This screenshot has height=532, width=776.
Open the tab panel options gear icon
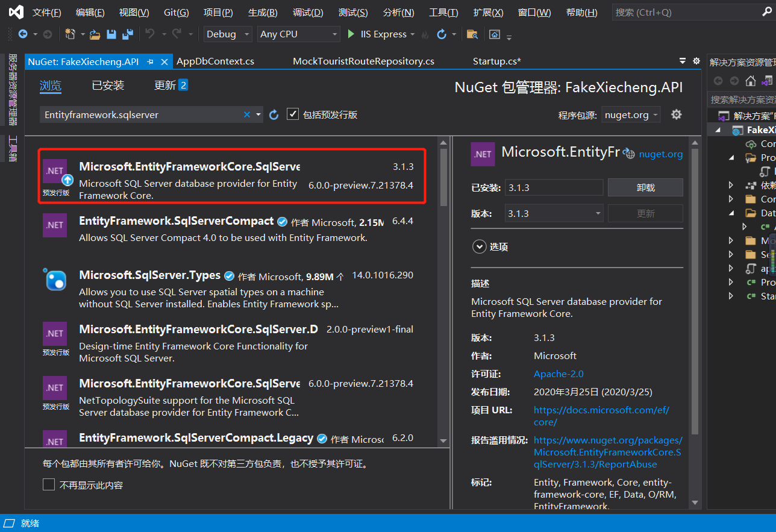click(x=696, y=61)
